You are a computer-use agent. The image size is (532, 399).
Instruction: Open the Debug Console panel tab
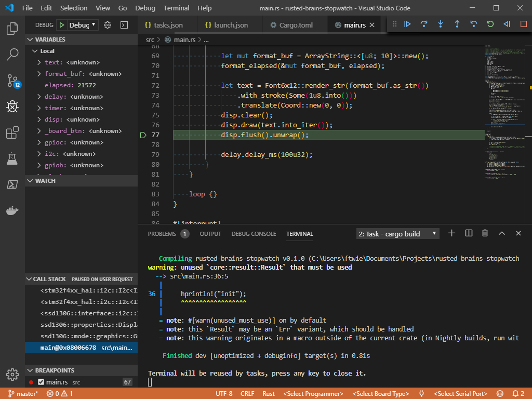coord(254,234)
